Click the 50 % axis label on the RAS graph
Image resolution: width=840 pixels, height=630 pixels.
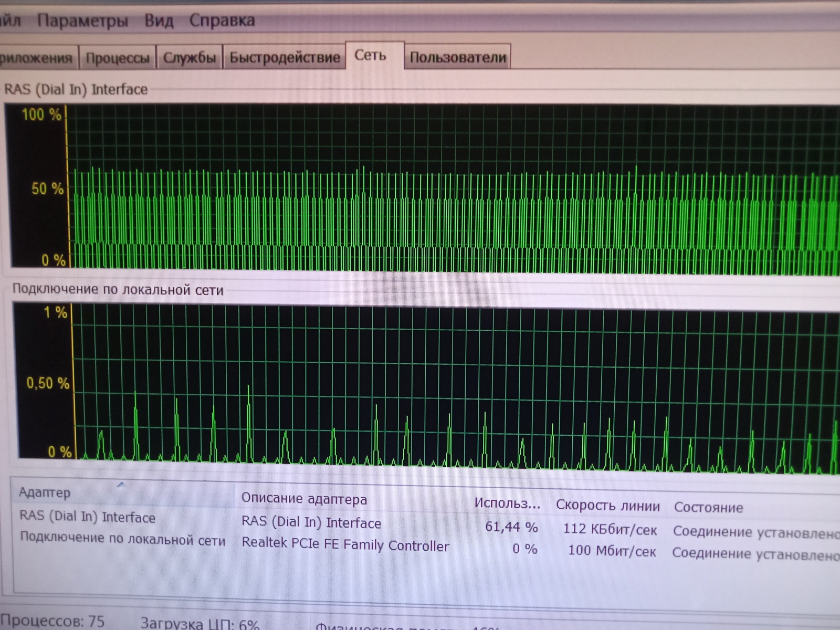(x=47, y=188)
